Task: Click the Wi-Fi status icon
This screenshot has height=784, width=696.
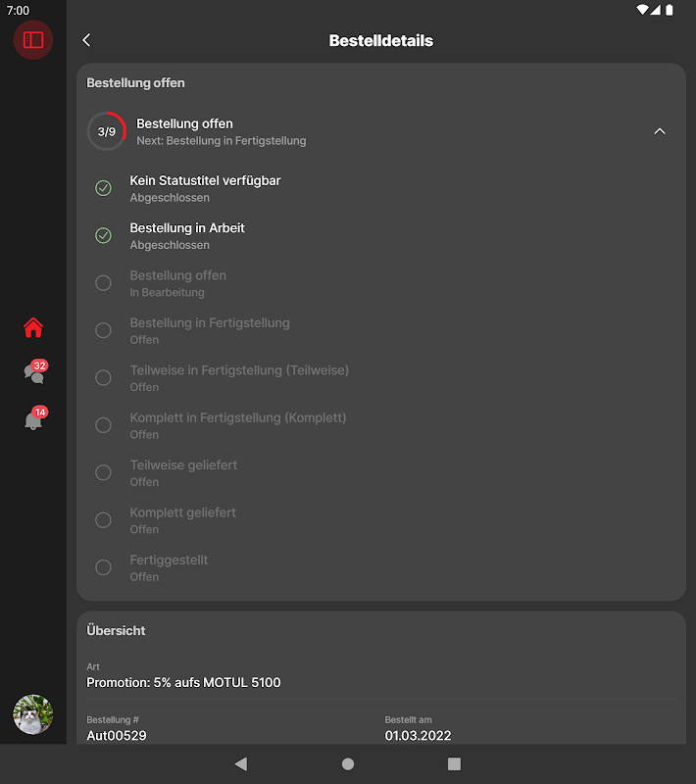Action: pyautogui.click(x=642, y=10)
